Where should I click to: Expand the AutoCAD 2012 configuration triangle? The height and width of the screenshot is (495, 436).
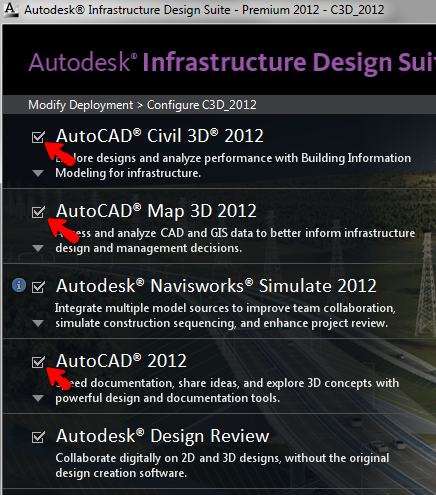click(38, 398)
